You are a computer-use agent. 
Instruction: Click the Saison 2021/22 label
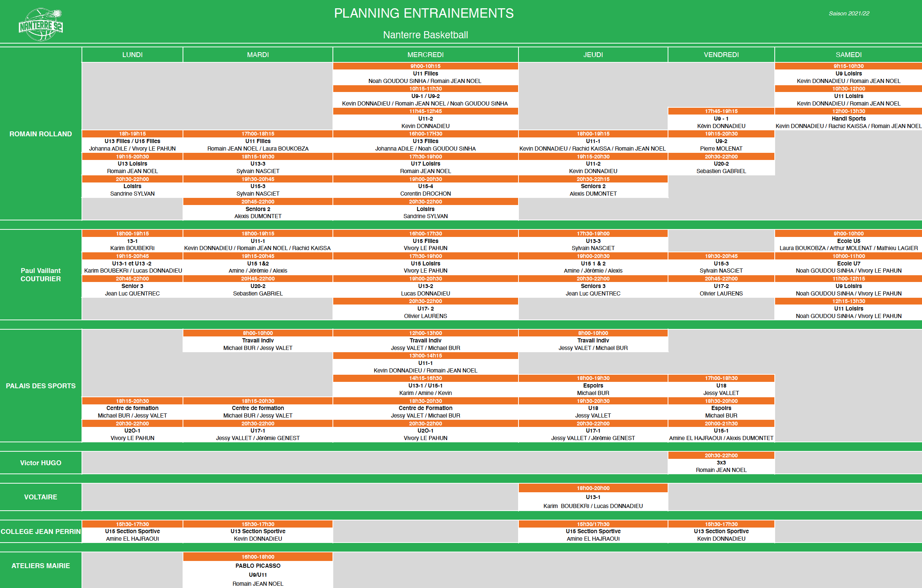point(849,14)
